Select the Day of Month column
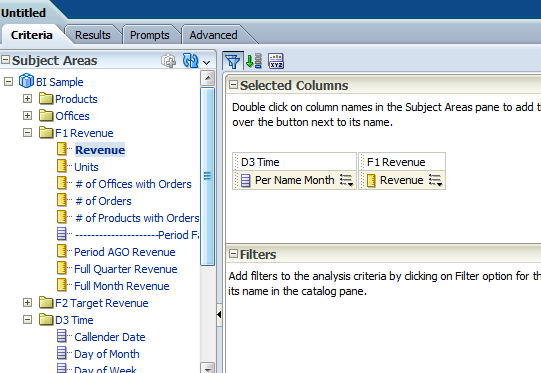This screenshot has height=373, width=541. (x=107, y=354)
